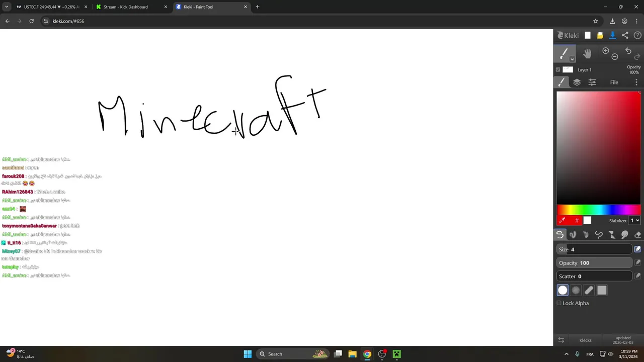644x362 pixels.
Task: Redo the stroke in Kleki
Action: (637, 57)
